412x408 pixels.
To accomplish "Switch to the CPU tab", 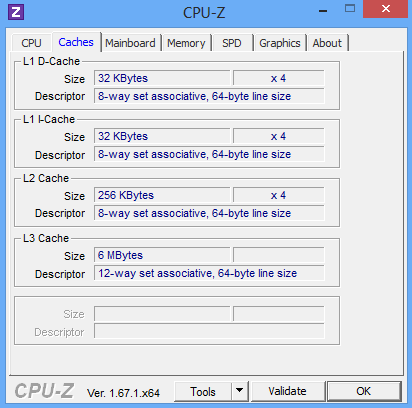I will (31, 43).
